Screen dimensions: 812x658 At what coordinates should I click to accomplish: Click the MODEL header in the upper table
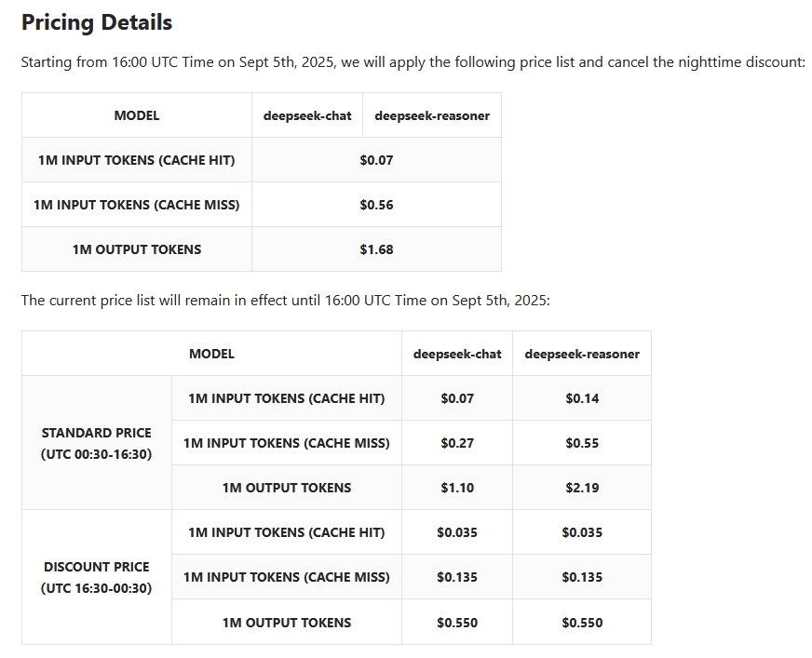tap(137, 115)
